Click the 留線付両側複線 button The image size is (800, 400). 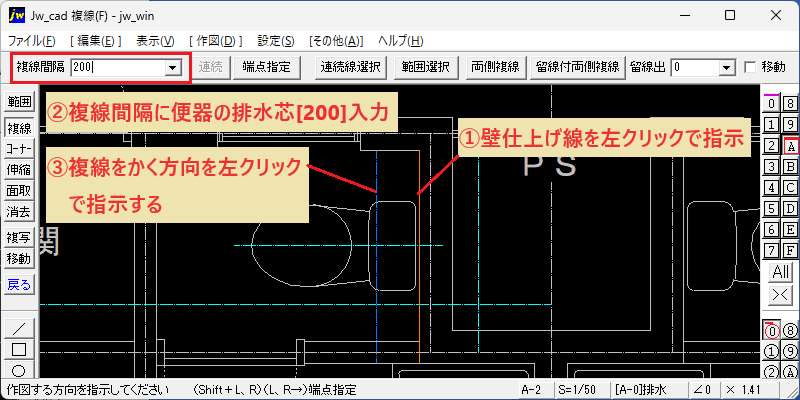tap(578, 67)
